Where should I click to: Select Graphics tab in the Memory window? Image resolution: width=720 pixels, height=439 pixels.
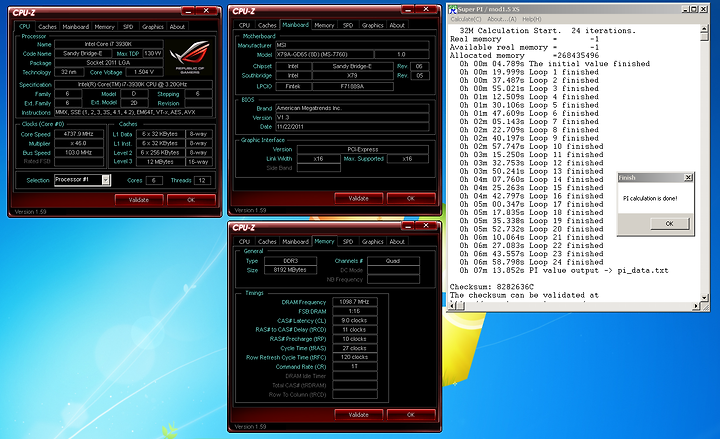coord(372,242)
